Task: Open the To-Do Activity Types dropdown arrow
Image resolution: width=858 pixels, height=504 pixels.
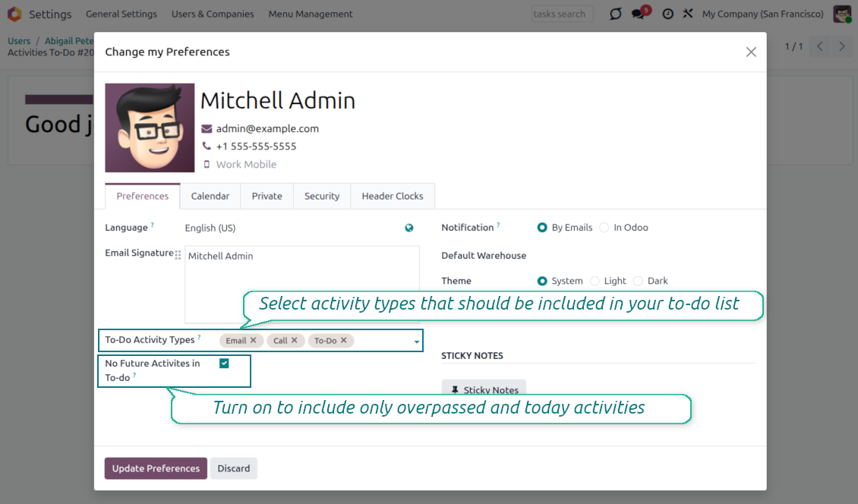Action: tap(416, 342)
